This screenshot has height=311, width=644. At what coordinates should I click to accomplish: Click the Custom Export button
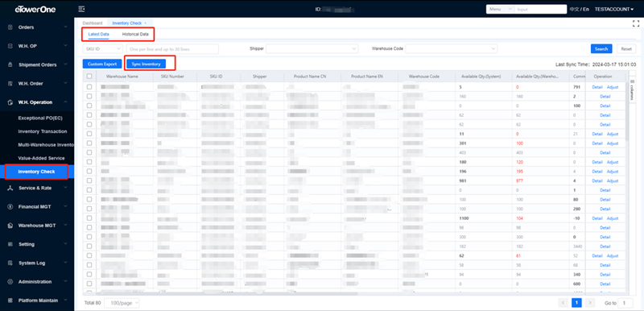tap(102, 64)
